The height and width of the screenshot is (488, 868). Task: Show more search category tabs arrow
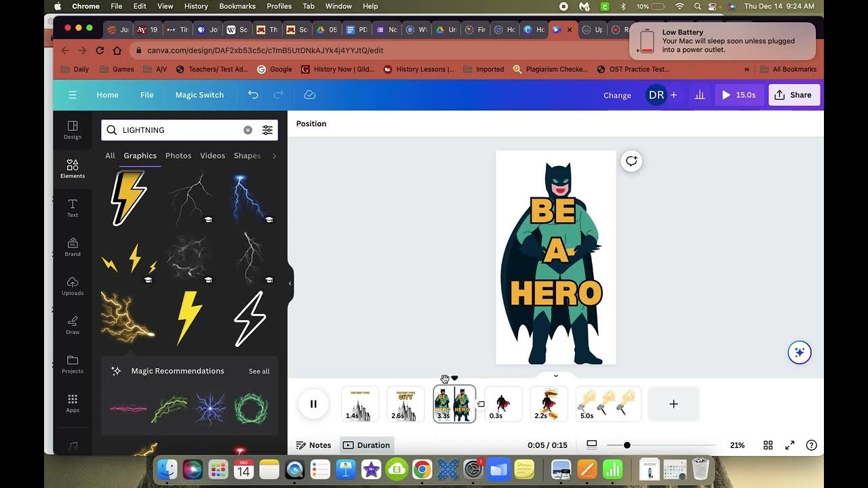point(274,156)
